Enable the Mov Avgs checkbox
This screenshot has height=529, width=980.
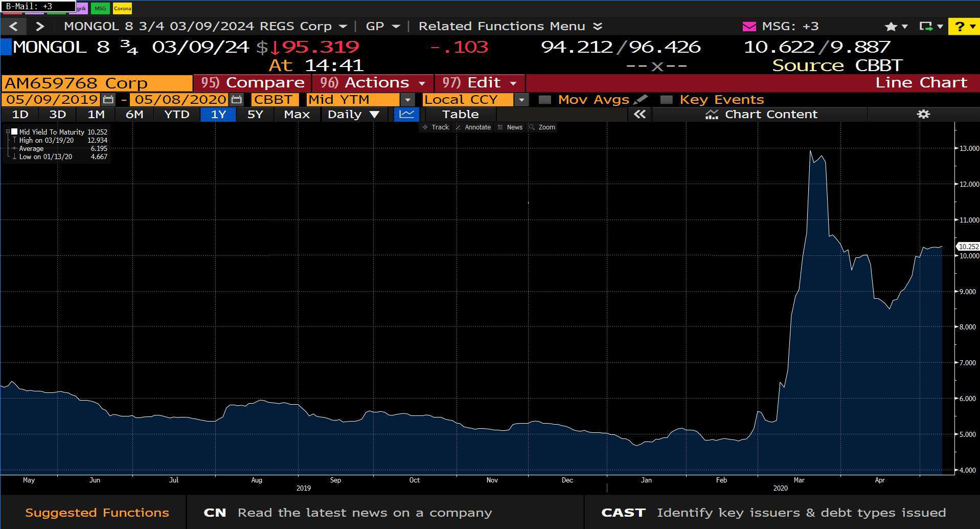[x=545, y=100]
